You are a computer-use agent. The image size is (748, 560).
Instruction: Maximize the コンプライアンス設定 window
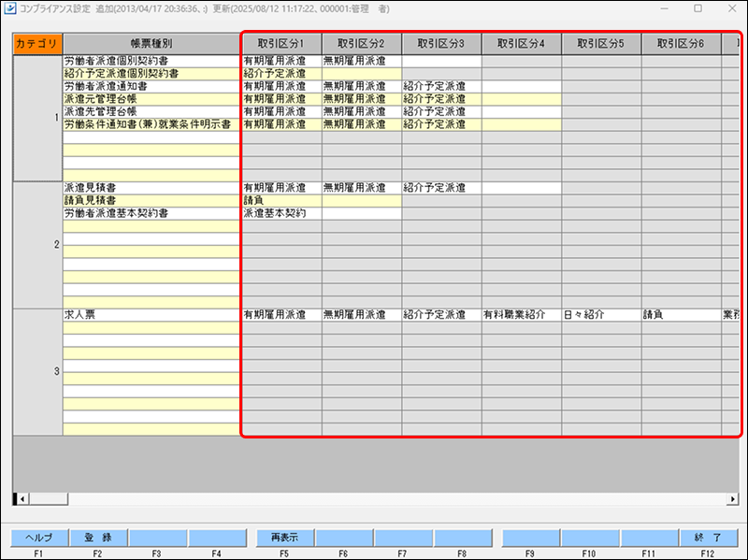click(x=698, y=8)
